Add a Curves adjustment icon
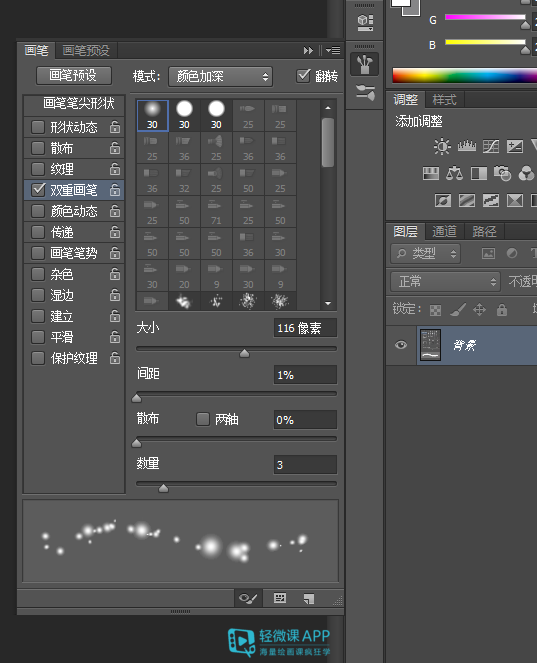The width and height of the screenshot is (537, 663). click(491, 147)
